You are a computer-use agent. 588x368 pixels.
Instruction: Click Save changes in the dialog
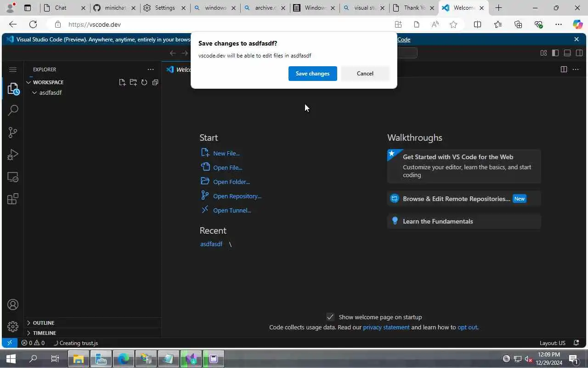coord(312,74)
